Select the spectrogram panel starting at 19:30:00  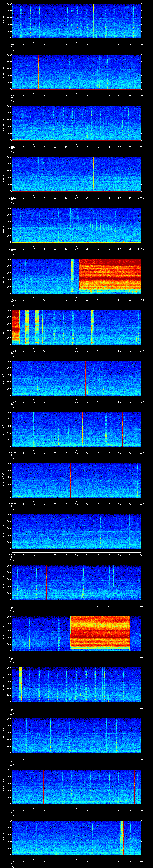pos(76,736)
